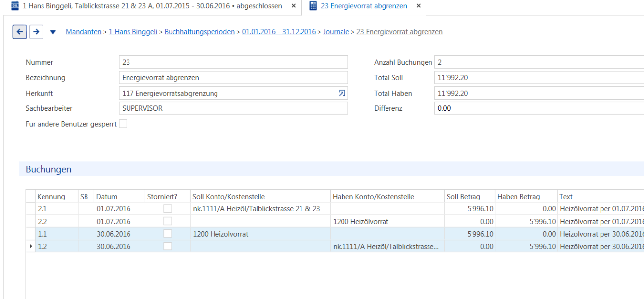Check Storniert for booking 1.2
Image resolution: width=644 pixels, height=299 pixels.
pos(168,246)
